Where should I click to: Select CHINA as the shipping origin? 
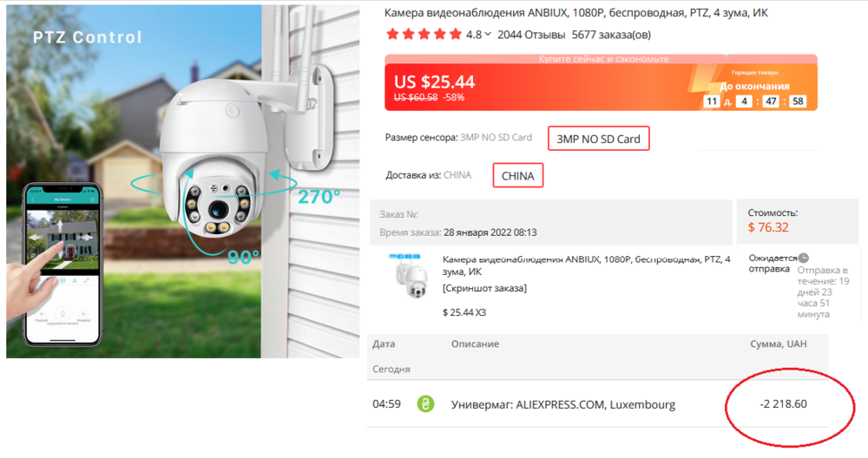coord(518,176)
